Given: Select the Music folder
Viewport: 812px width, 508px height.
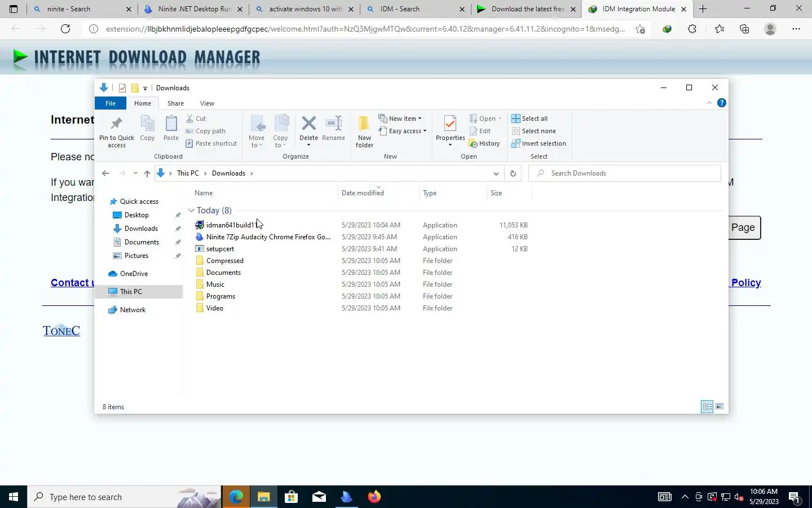Looking at the screenshot, I should point(209,284).
